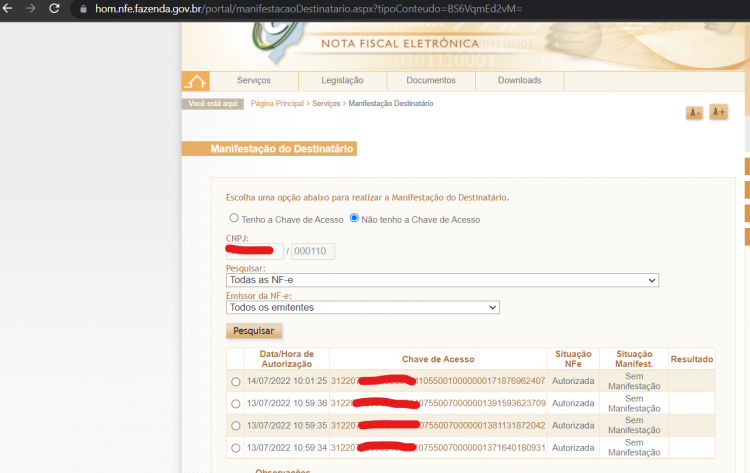Click the CNPJ base number field
750x473 pixels.
coord(254,251)
